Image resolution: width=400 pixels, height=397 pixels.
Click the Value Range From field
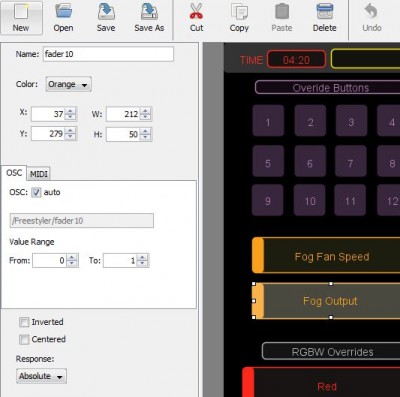coord(50,260)
